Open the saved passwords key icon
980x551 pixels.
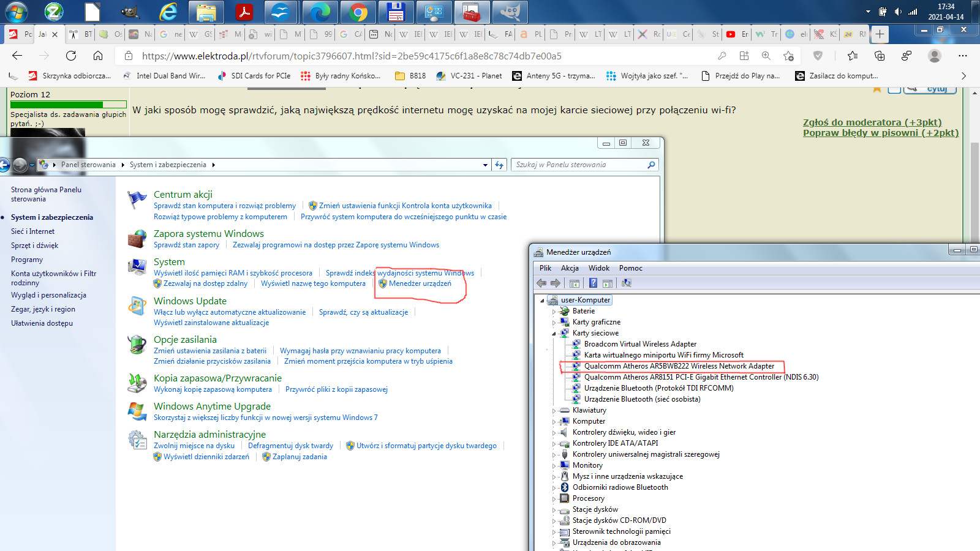pos(722,56)
